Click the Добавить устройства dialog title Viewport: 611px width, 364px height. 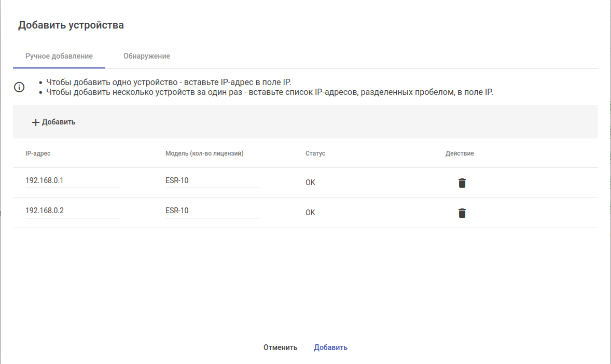click(x=71, y=25)
